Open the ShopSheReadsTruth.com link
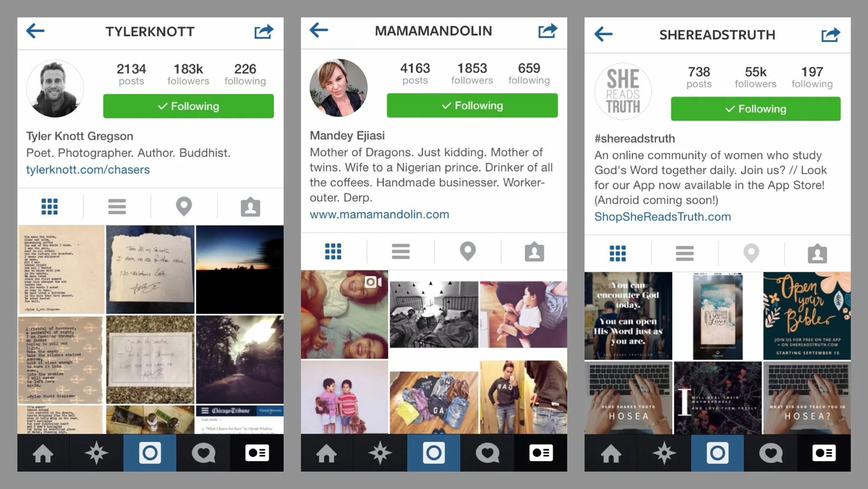Image resolution: width=868 pixels, height=489 pixels. (662, 217)
